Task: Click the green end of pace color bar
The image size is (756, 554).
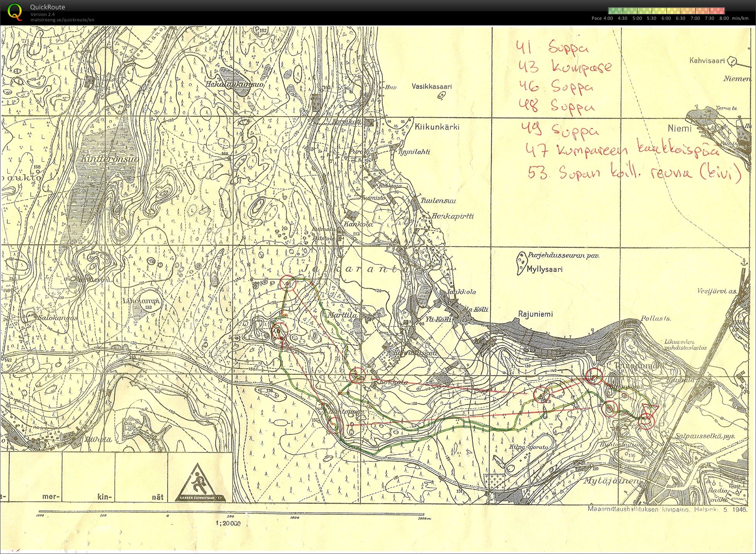Action: coord(615,11)
